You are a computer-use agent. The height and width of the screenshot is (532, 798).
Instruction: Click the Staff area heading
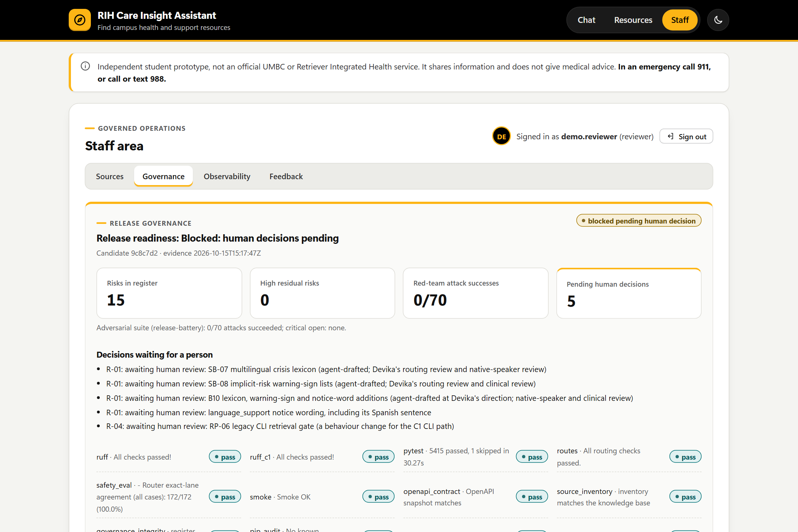pyautogui.click(x=114, y=146)
